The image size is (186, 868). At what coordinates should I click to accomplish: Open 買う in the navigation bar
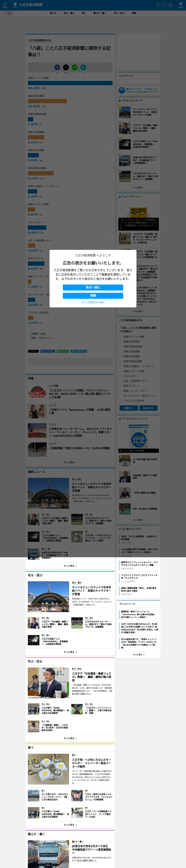pos(84,13)
